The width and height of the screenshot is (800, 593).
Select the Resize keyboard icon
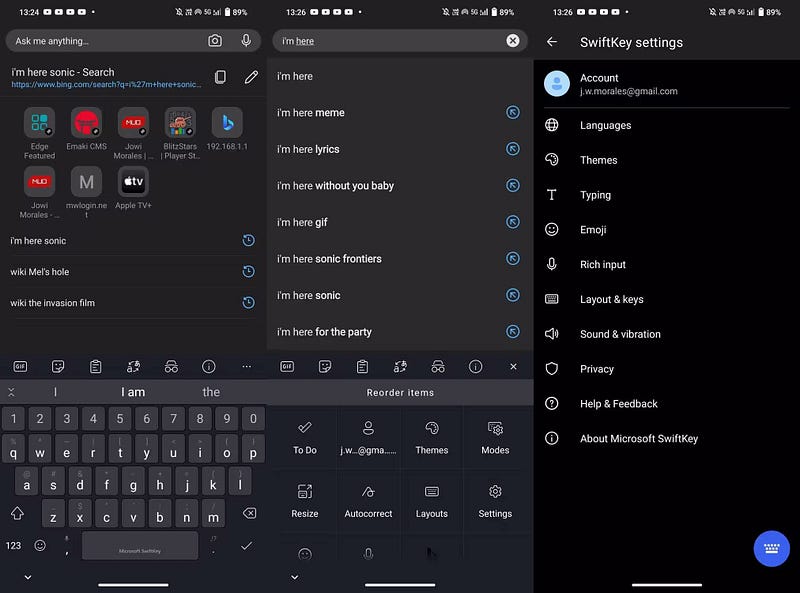[304, 491]
